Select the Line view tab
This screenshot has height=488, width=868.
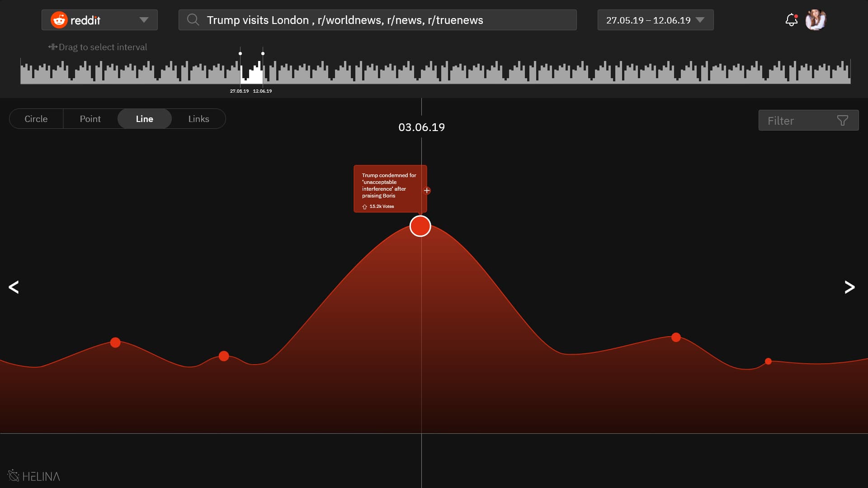click(145, 119)
